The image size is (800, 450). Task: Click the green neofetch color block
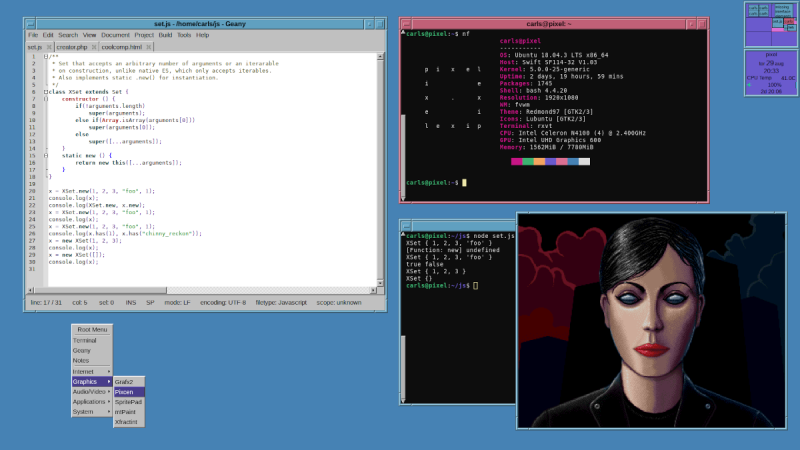coord(528,162)
